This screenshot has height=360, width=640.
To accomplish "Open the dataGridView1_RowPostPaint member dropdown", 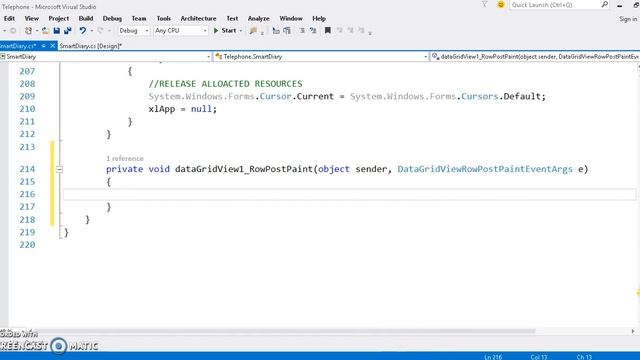I will tap(536, 57).
